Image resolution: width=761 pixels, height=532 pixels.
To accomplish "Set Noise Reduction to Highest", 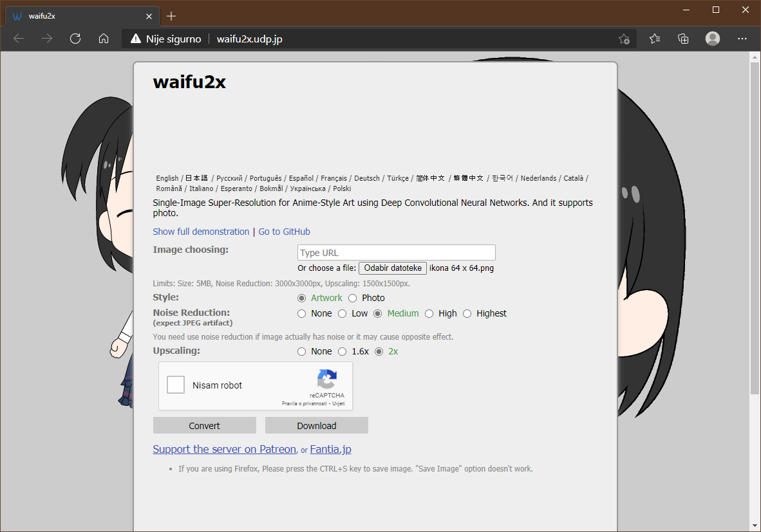I will [x=467, y=313].
